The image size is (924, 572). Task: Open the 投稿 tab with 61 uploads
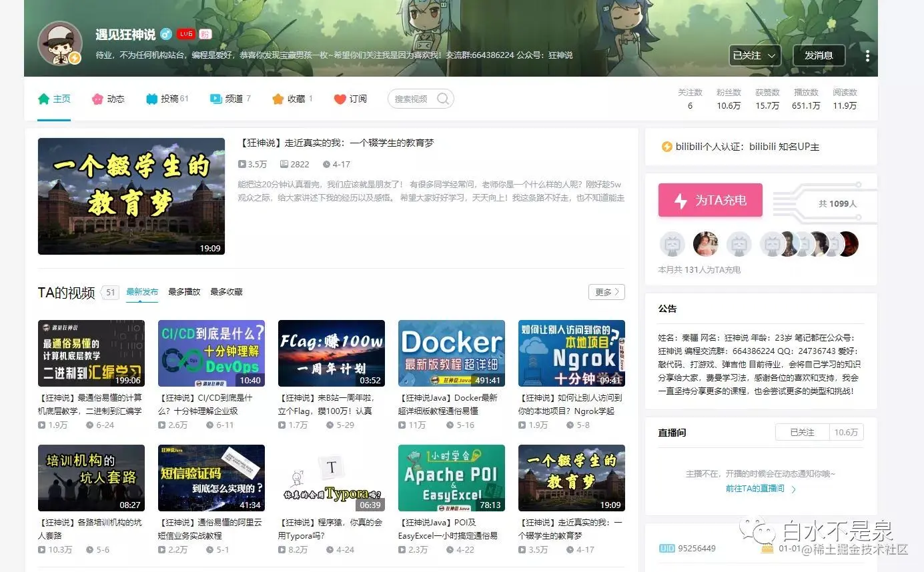click(167, 99)
